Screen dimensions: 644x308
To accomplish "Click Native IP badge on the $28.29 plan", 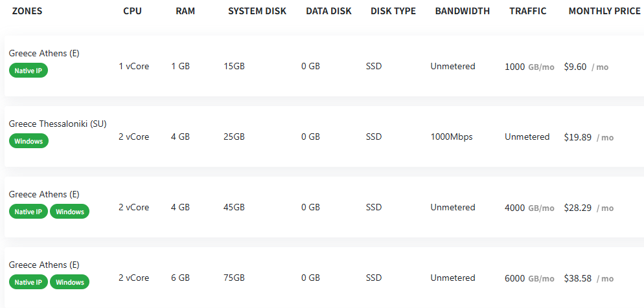I will (x=29, y=212).
